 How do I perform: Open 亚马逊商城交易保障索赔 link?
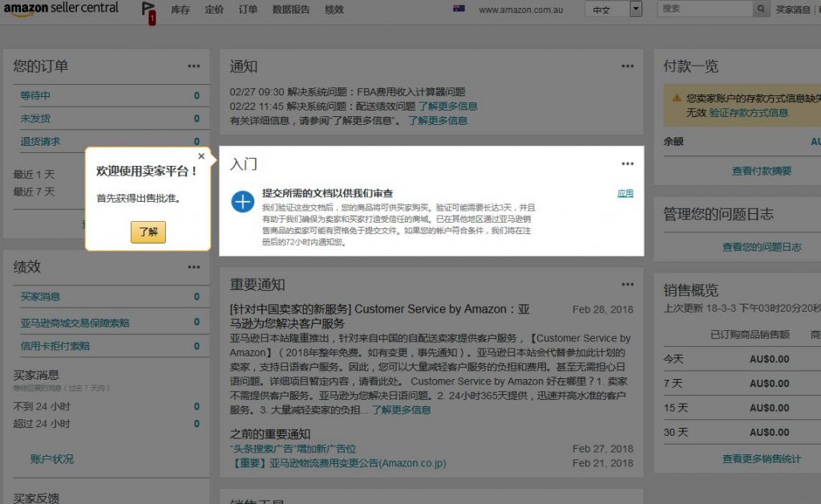tap(75, 323)
